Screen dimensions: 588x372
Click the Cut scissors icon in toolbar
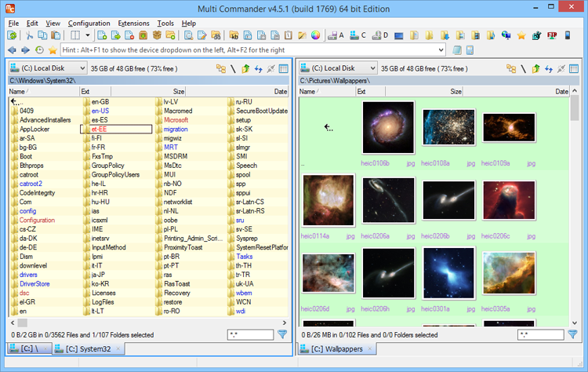point(30,35)
